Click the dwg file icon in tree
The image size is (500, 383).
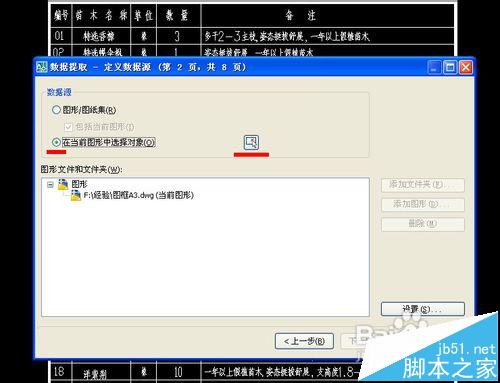point(76,195)
